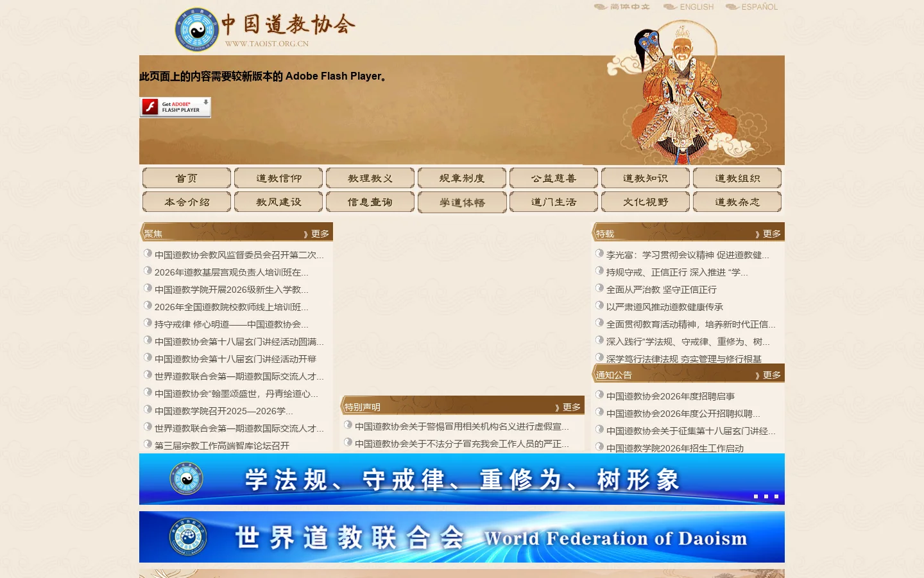Switch language to 简体中文
Image resolution: width=924 pixels, height=578 pixels.
[622, 7]
